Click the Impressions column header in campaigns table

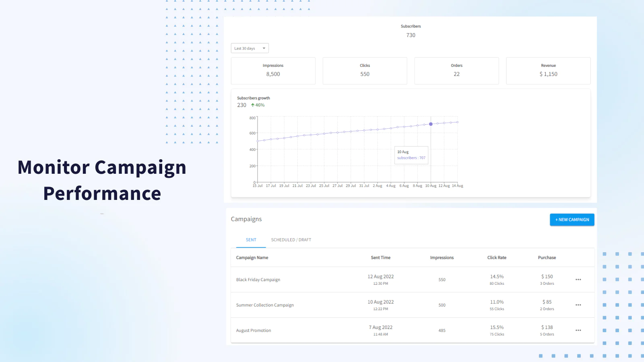pyautogui.click(x=442, y=257)
